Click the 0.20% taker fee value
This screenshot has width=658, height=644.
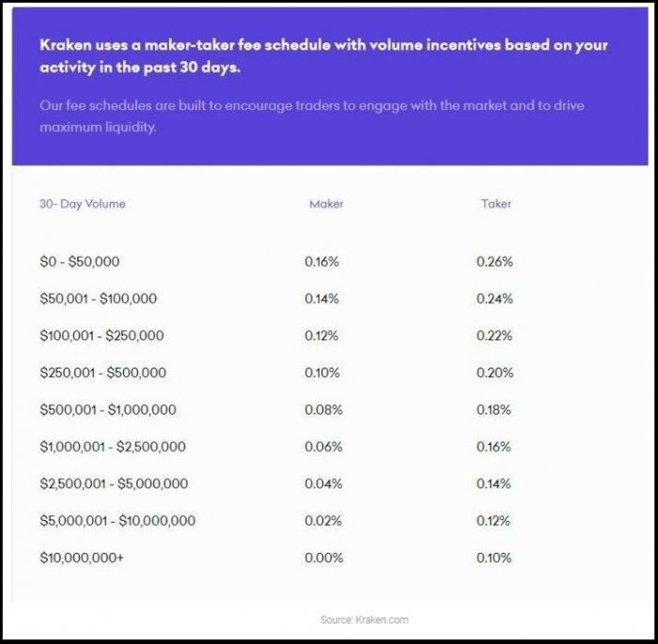[494, 372]
